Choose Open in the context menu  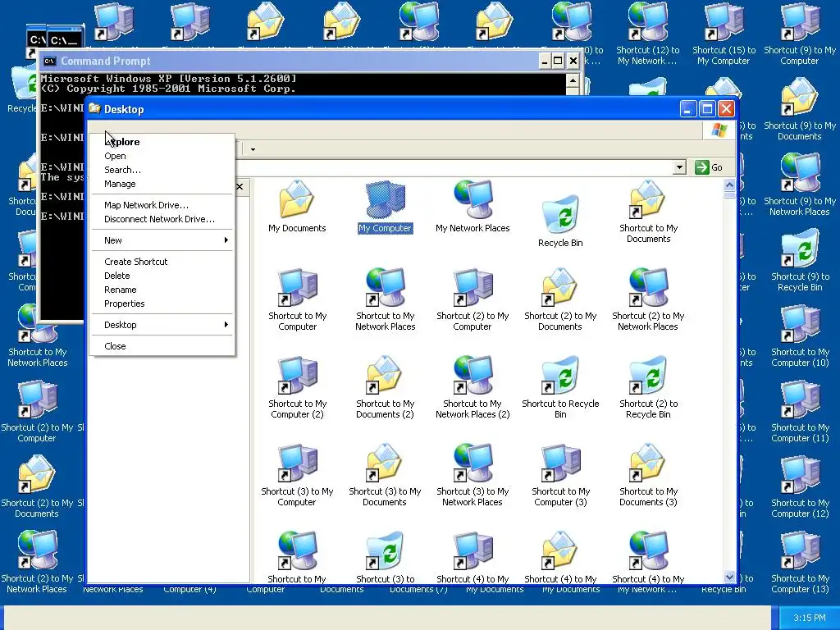(x=162, y=156)
